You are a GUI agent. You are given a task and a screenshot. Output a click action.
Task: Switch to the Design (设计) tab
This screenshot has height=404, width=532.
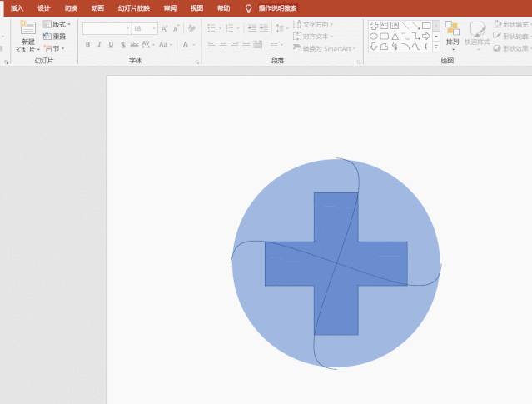[x=44, y=7]
